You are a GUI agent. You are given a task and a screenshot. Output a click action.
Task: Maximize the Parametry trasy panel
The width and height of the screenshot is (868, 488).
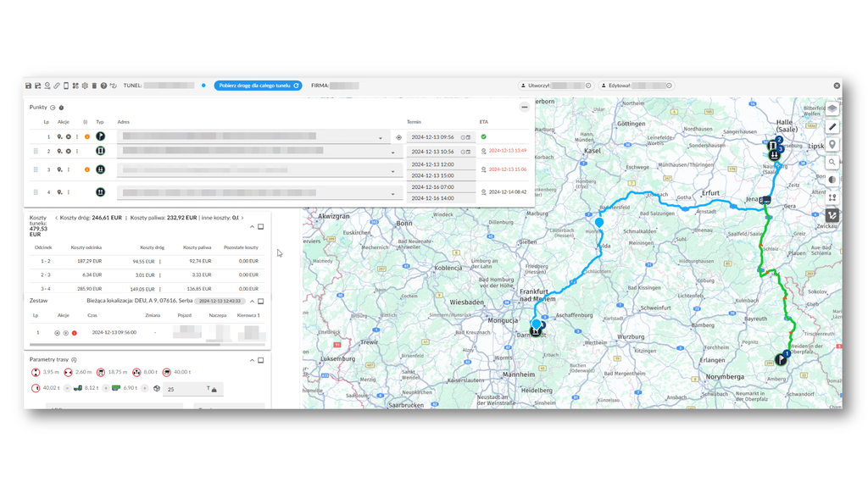coord(261,360)
